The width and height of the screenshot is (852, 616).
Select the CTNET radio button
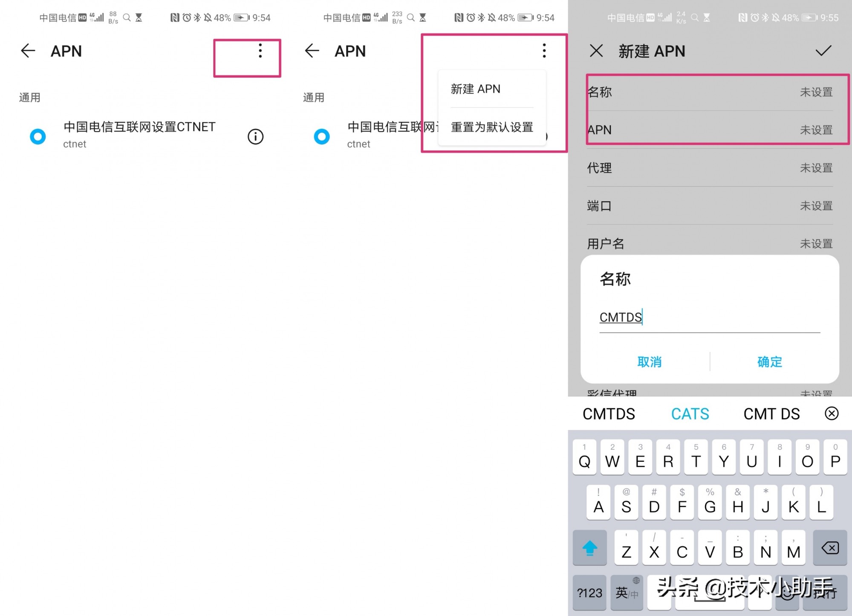(38, 136)
